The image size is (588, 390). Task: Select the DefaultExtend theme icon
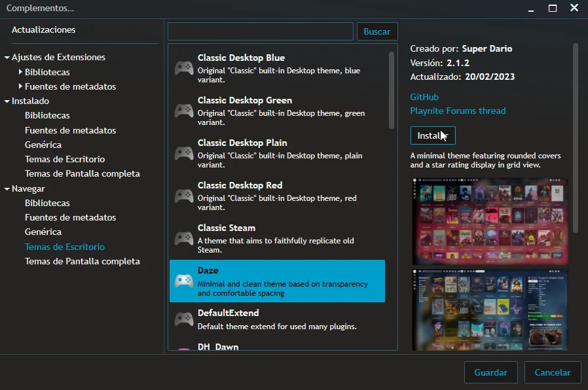(183, 318)
